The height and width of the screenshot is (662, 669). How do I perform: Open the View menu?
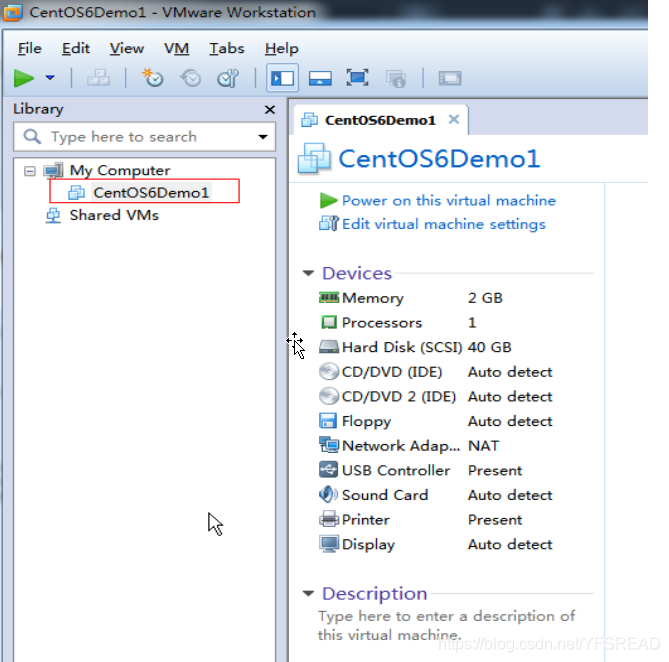pos(127,49)
